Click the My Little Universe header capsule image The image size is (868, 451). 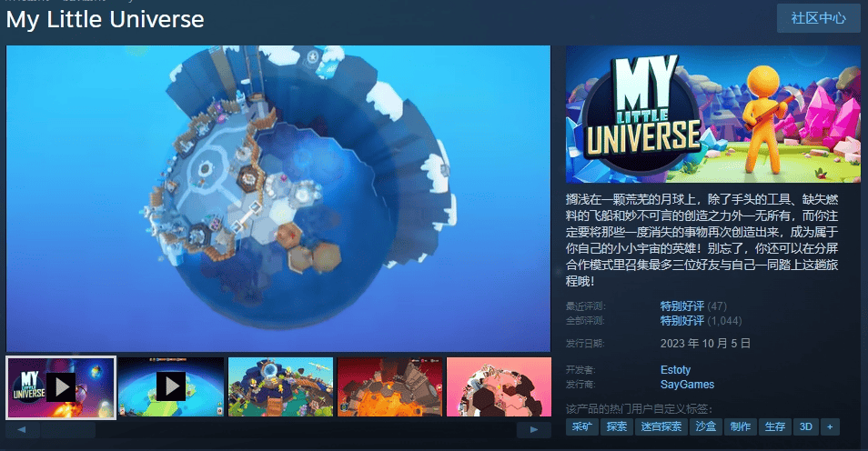(x=713, y=114)
